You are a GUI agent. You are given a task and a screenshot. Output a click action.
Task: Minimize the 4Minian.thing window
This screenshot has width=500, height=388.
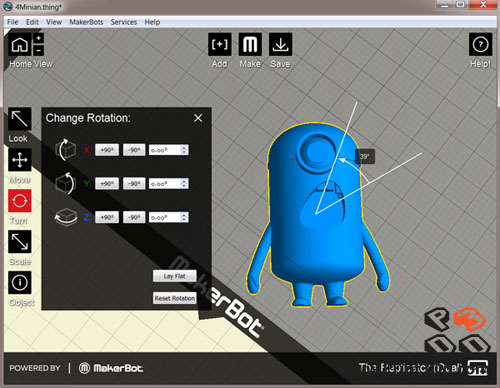[x=445, y=5]
